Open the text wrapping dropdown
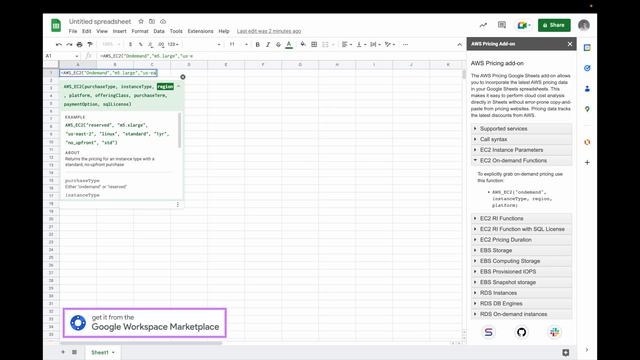Screen dimensions: 640x360 375,44
